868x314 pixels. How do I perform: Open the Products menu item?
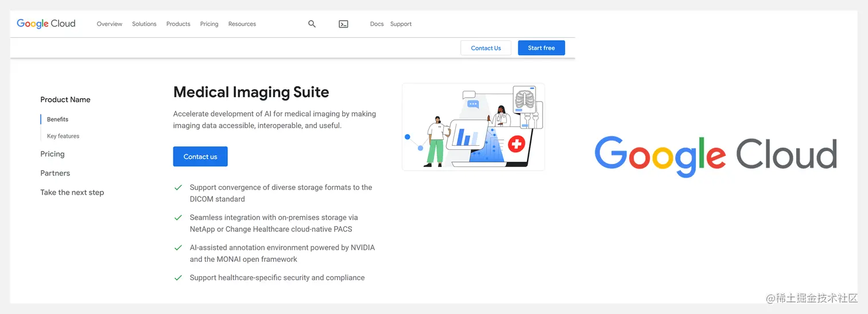pyautogui.click(x=178, y=24)
